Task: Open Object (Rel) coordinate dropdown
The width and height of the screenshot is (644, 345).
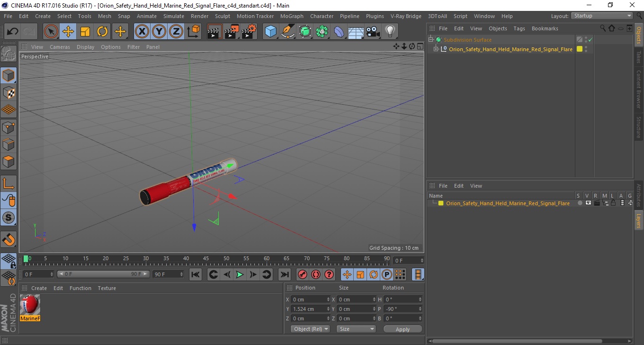Action: point(310,329)
